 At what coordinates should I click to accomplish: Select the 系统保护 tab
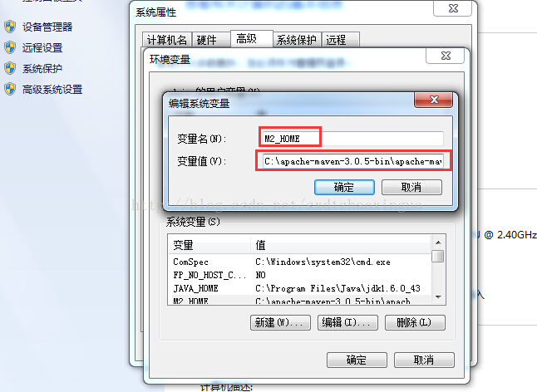pyautogui.click(x=297, y=40)
